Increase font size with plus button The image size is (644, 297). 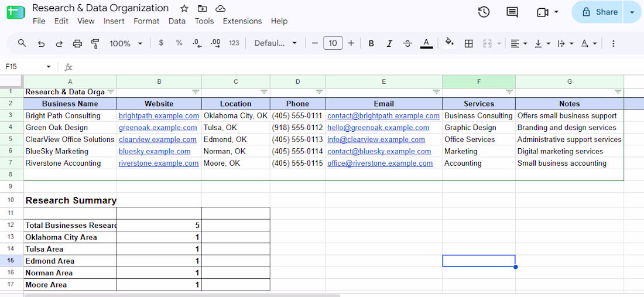point(351,43)
